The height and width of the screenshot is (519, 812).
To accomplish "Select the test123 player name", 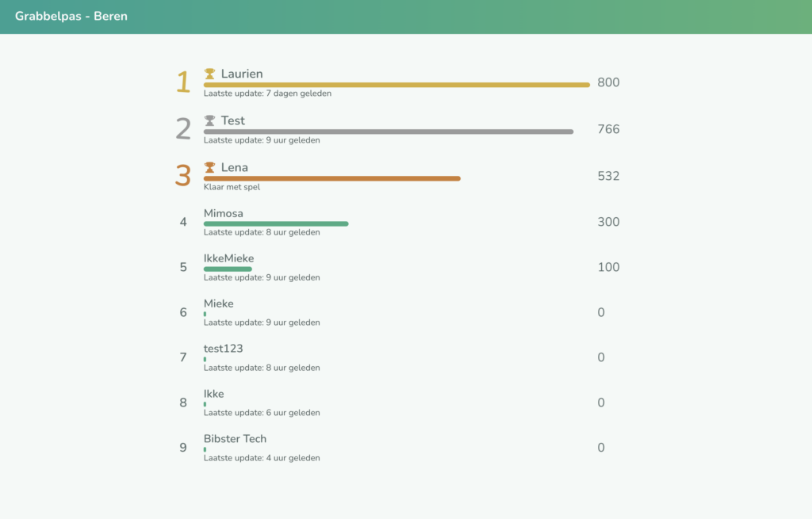I will tap(223, 349).
